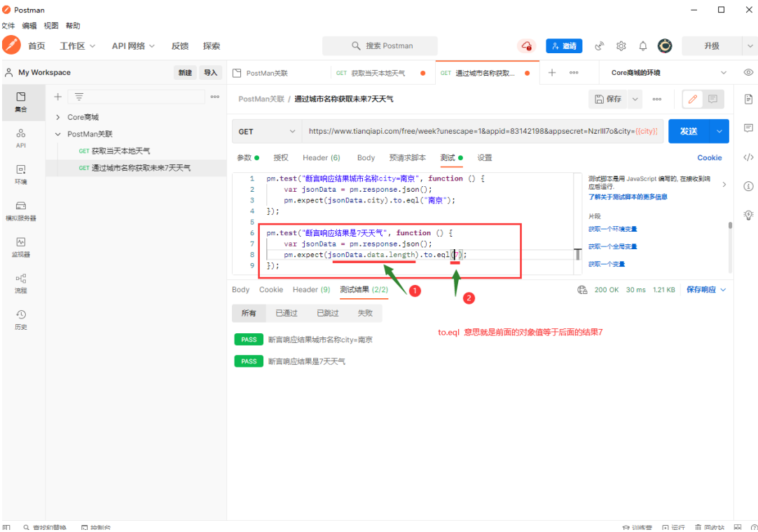
Task: Open request more actions next to Save
Action: pyautogui.click(x=657, y=99)
